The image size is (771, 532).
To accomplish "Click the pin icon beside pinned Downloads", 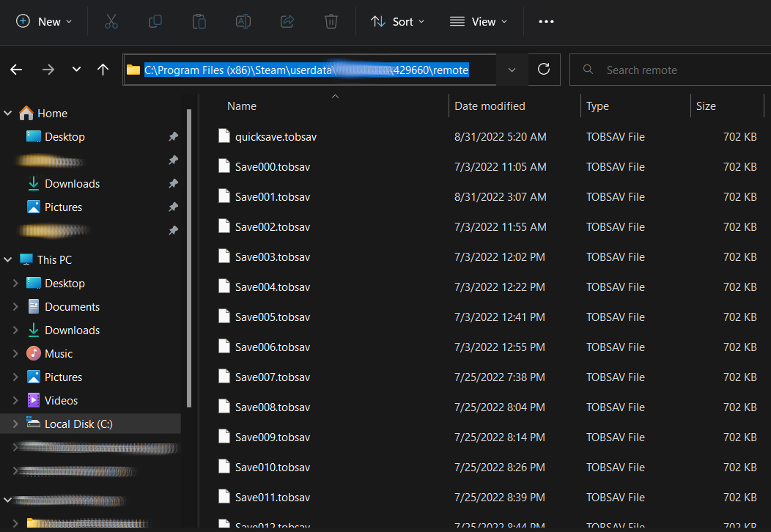I will 173,183.
